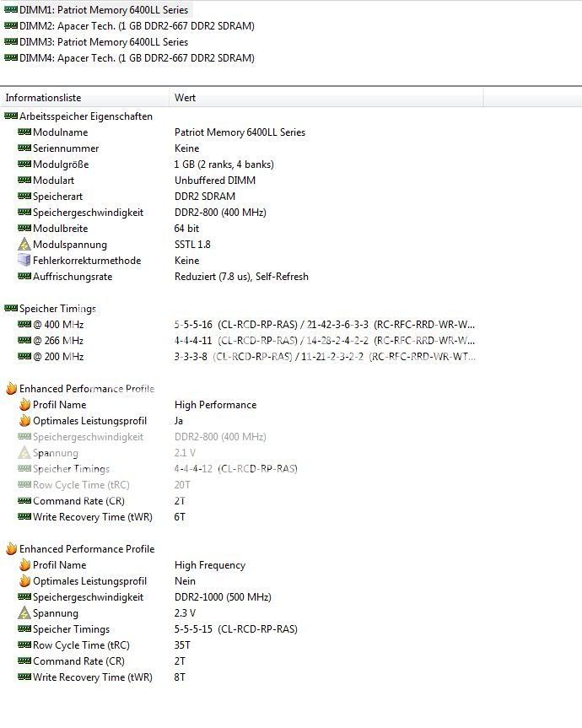Select the Seriennummer label
This screenshot has height=728, width=582.
pos(66,148)
